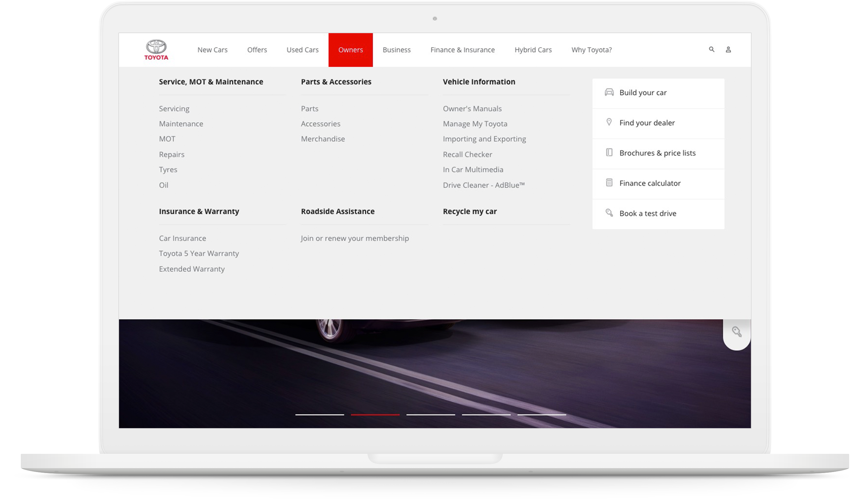Screen dimensions: 868x499
Task: Click the calculator icon for Finance calculator
Action: (609, 183)
